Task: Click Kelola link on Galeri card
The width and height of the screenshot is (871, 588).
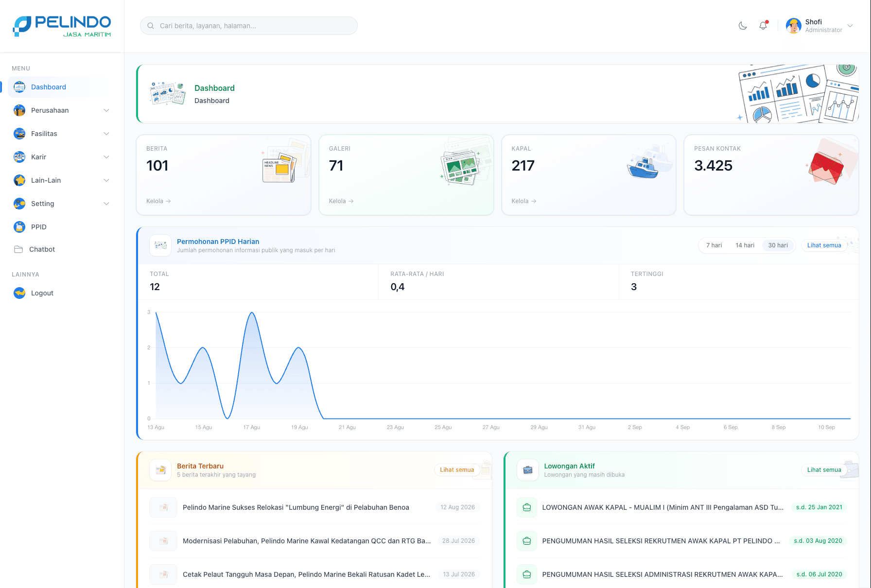Action: click(341, 201)
